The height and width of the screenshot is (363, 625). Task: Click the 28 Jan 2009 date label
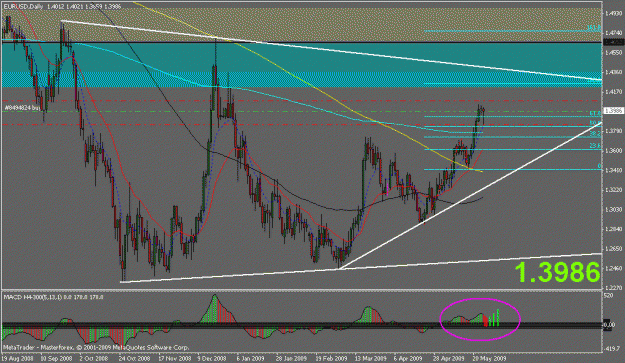point(292,358)
